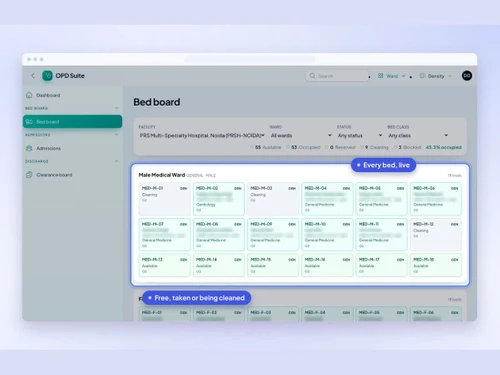Open the Facility dropdown

pos(202,135)
